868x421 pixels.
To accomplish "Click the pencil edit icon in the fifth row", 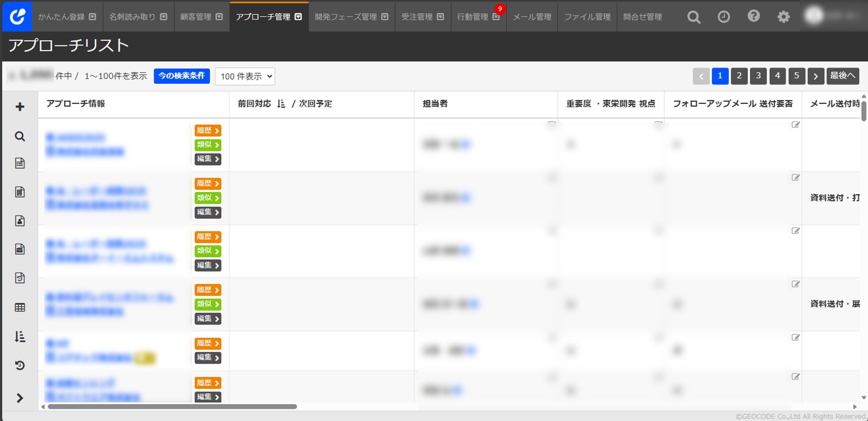I will (795, 337).
